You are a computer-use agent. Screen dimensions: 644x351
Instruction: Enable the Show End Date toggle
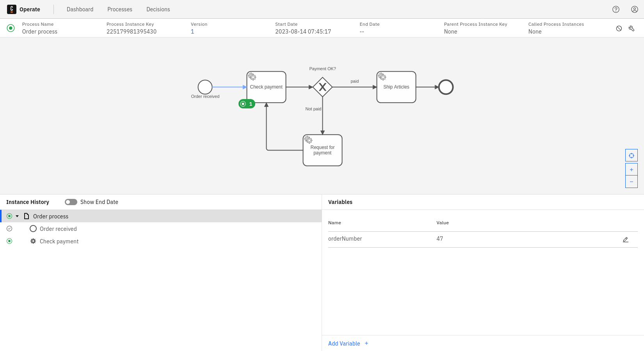71,202
